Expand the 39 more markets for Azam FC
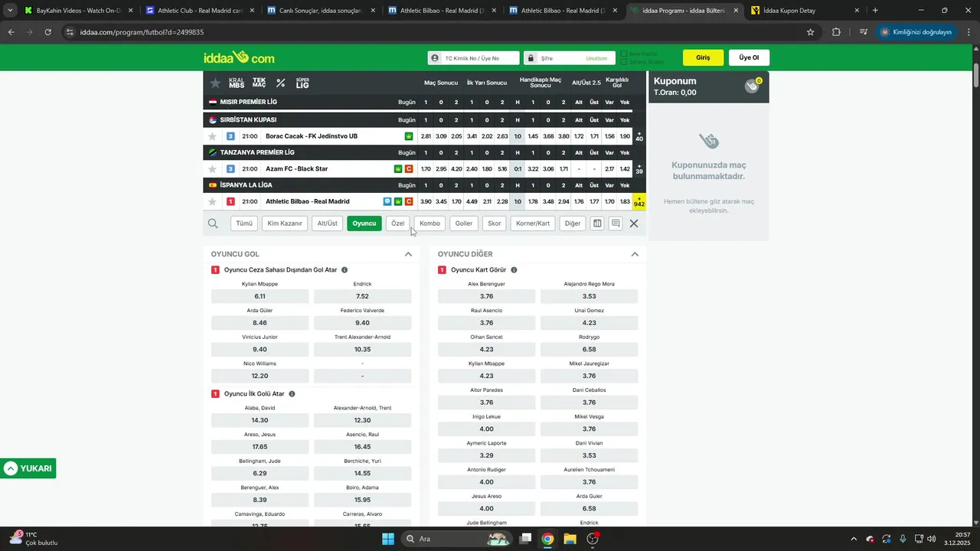Screen dimensions: 980x551 pos(639,169)
